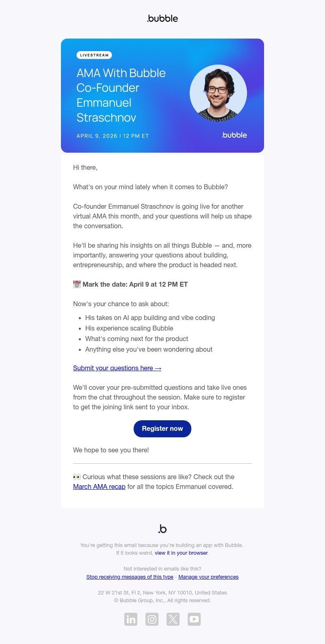The image size is (325, 644).
Task: Click the bubble wordmark logo at top
Action: click(x=162, y=18)
